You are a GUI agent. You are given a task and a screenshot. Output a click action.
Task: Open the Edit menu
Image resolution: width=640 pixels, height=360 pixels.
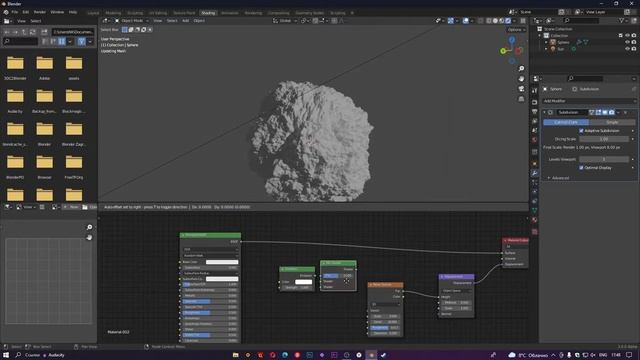click(26, 12)
